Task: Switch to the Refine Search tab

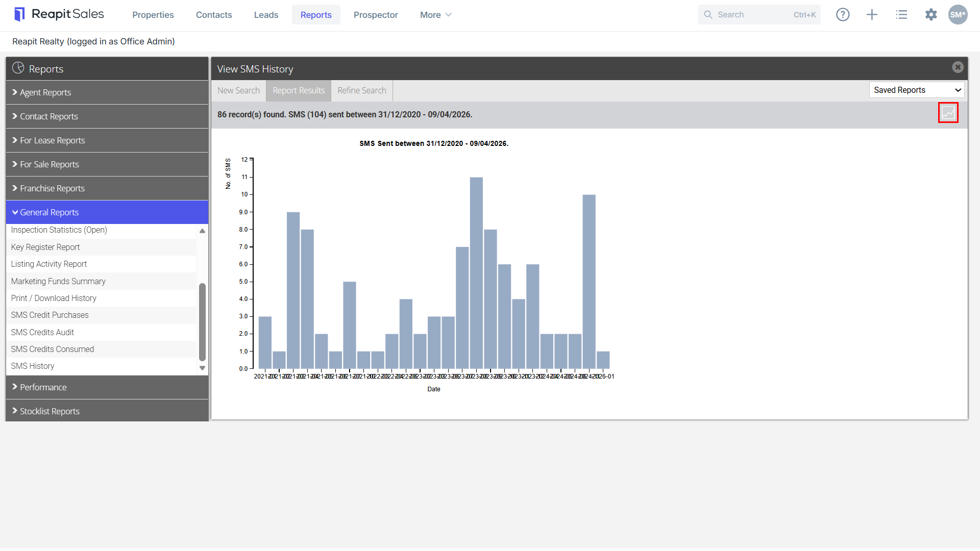Action: pyautogui.click(x=362, y=90)
